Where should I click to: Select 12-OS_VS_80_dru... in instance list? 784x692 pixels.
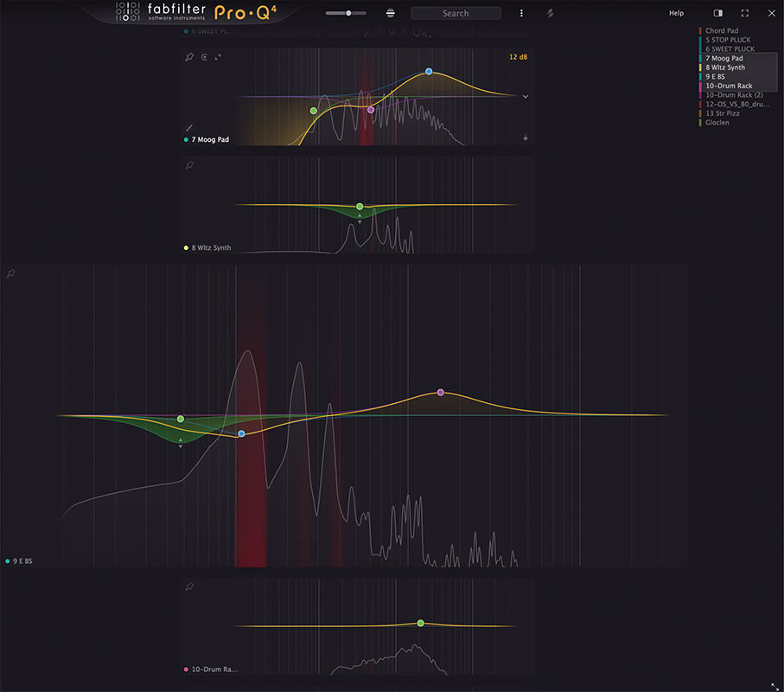point(738,104)
